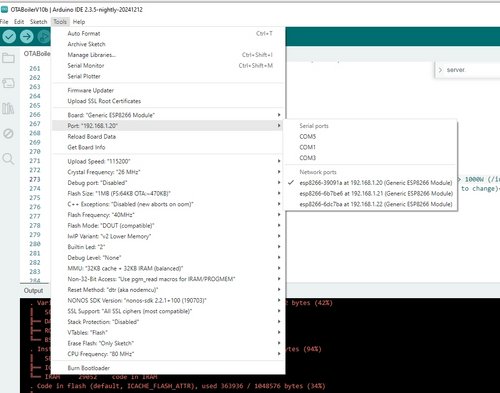This screenshot has height=393, width=500.
Task: Choose serial port COM3
Action: click(370, 158)
